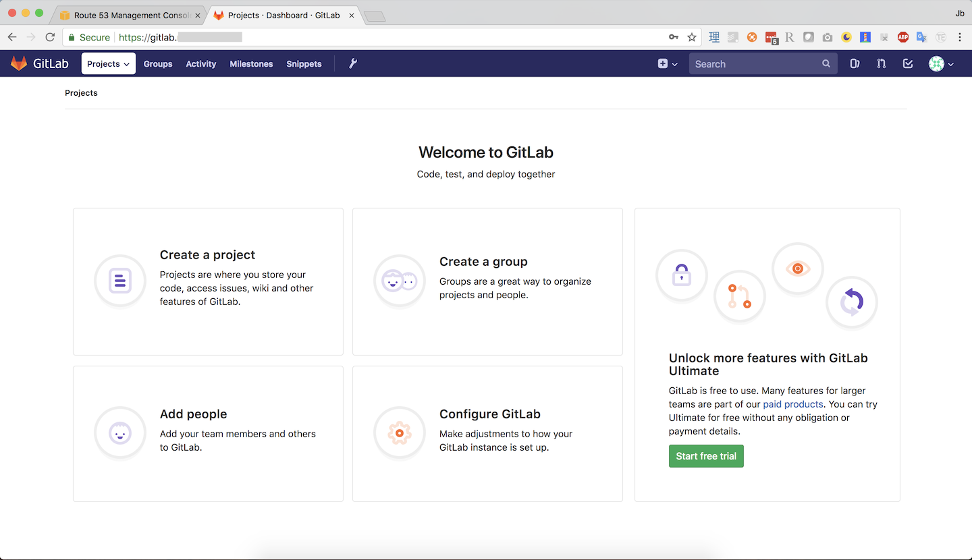
Task: Open a new browser tab
Action: pos(375,16)
